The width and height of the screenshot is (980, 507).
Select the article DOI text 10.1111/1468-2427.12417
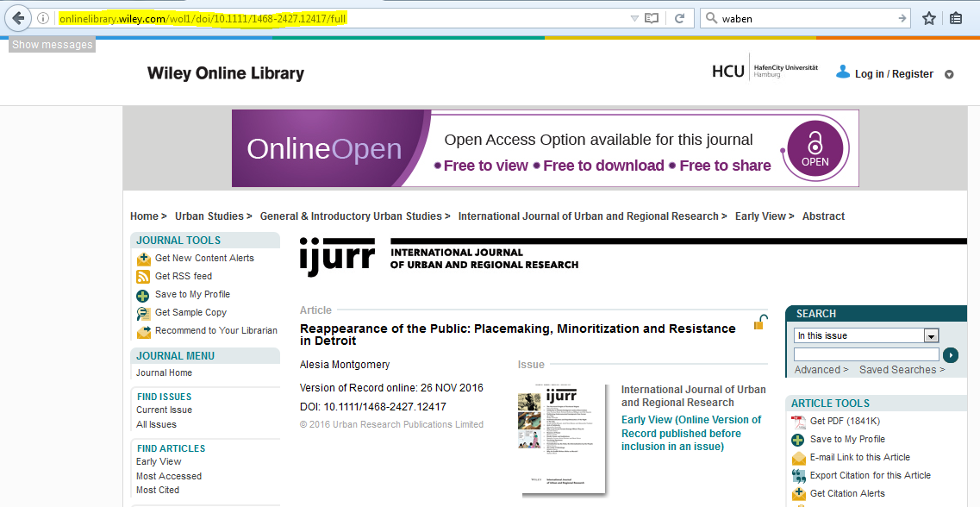(385, 407)
